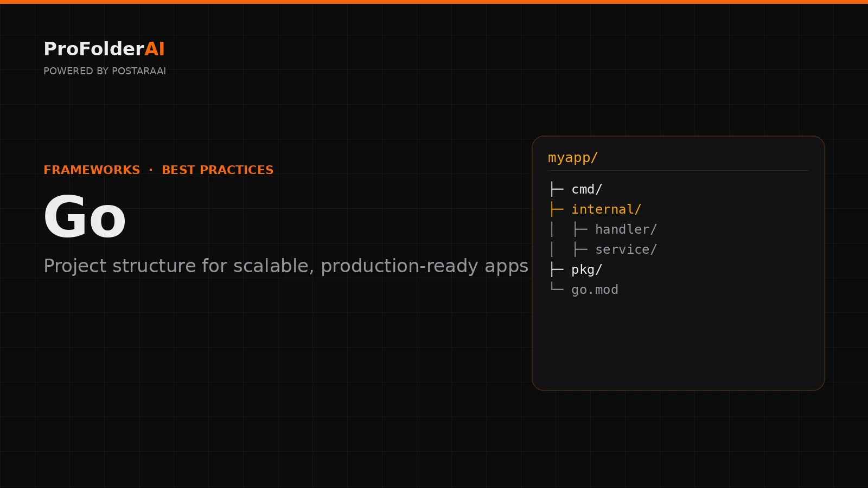
Task: Click the large 'Go' heading
Action: point(85,217)
